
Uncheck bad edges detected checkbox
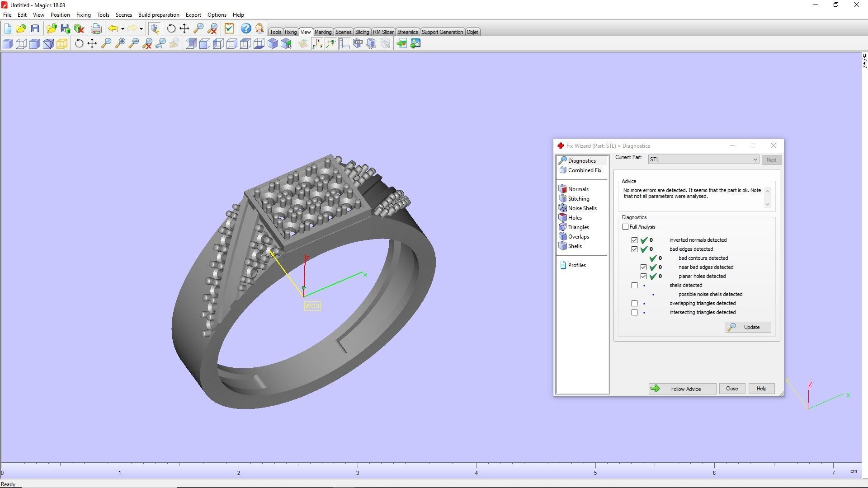point(635,249)
